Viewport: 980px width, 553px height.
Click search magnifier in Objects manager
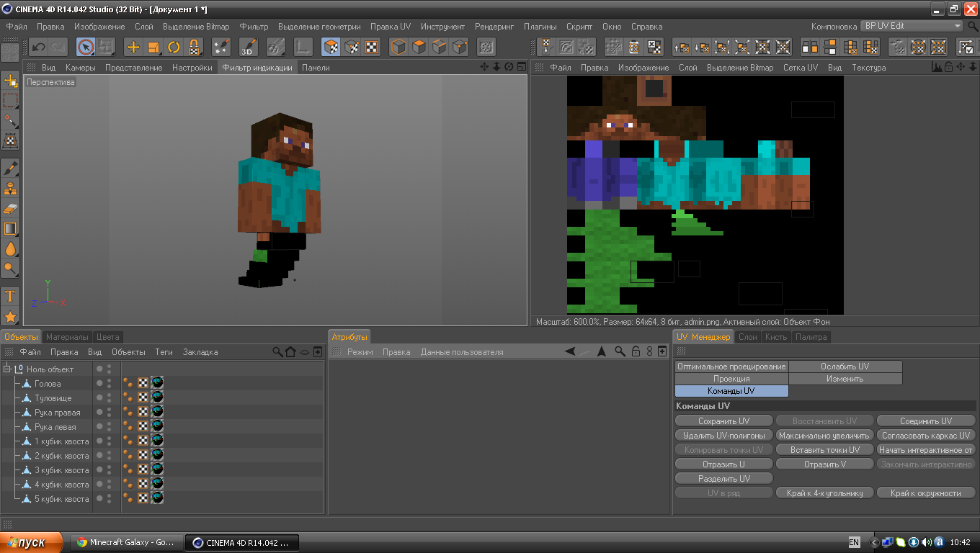tap(277, 352)
